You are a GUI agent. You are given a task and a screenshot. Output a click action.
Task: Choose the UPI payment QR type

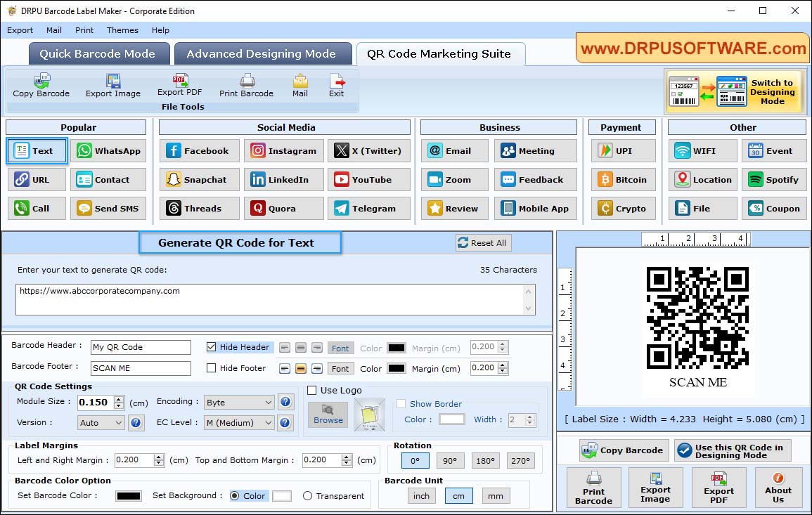(624, 150)
